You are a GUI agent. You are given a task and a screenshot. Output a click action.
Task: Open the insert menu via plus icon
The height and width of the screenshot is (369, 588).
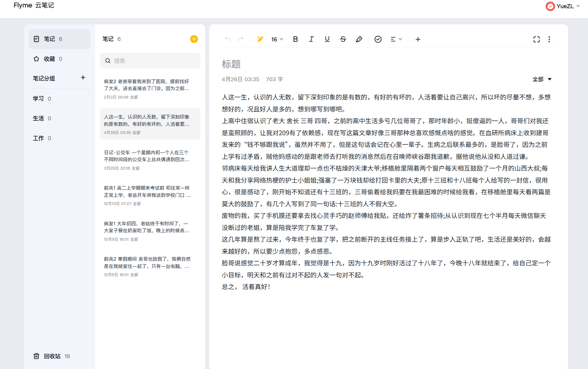click(418, 39)
